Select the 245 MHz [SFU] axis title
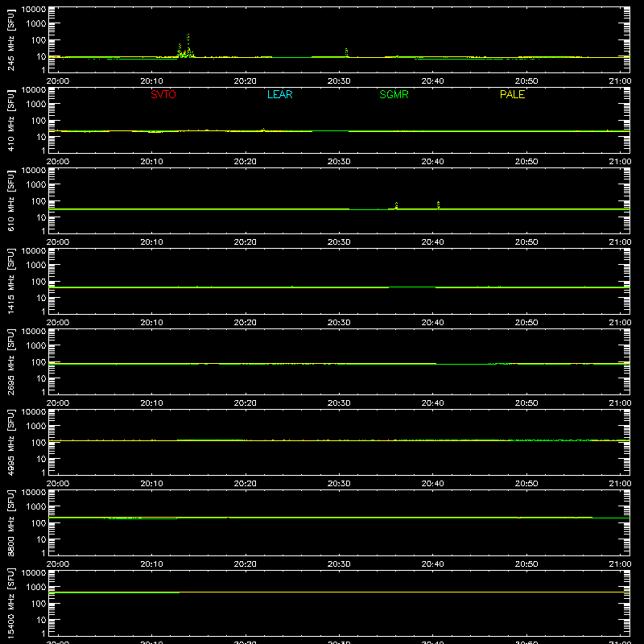Screen dimensions: 644x644 click(11, 39)
